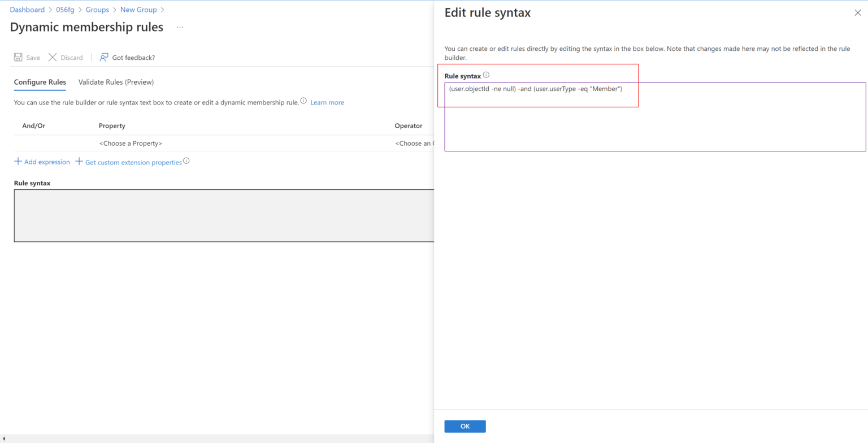This screenshot has width=868, height=443.
Task: Open the page title ellipsis menu
Action: pos(180,27)
